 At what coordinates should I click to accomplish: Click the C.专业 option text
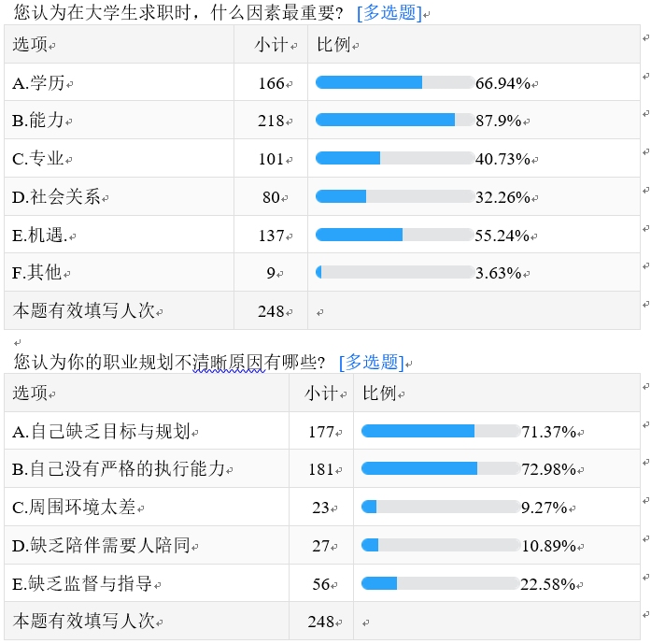[39, 159]
